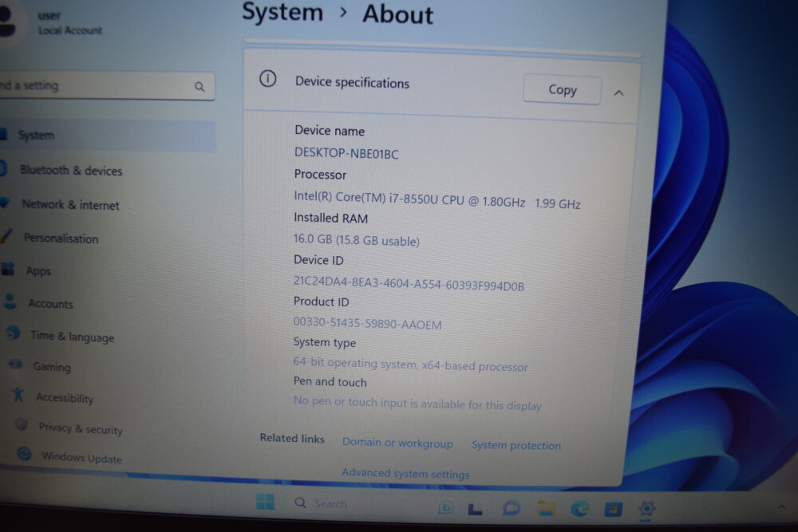Click the Privacy shield icon
798x532 pixels.
(x=22, y=424)
